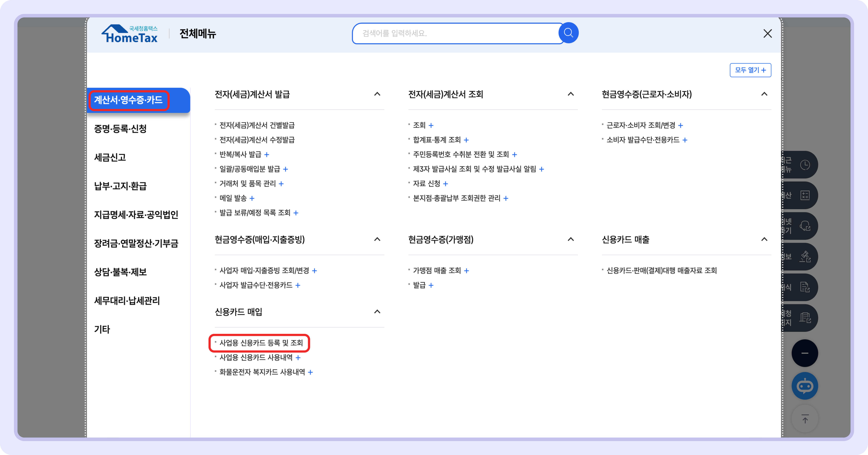Image resolution: width=868 pixels, height=455 pixels.
Task: Expand 반복/복사 발급 plus sign
Action: (267, 155)
